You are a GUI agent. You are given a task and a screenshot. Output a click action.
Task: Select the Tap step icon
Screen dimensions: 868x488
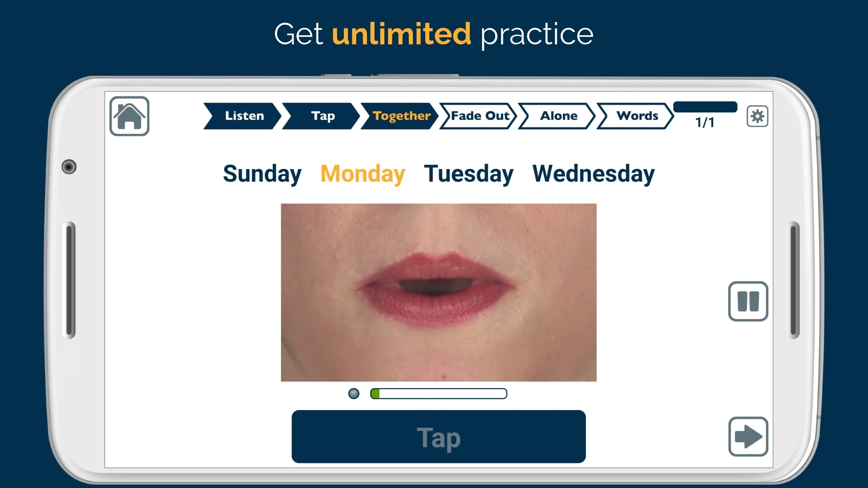(x=322, y=115)
